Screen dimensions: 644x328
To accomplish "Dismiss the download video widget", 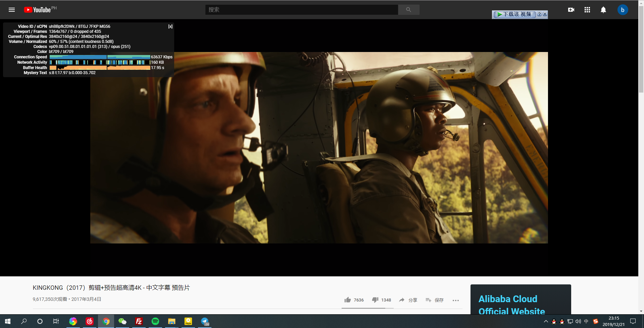I will pos(545,14).
